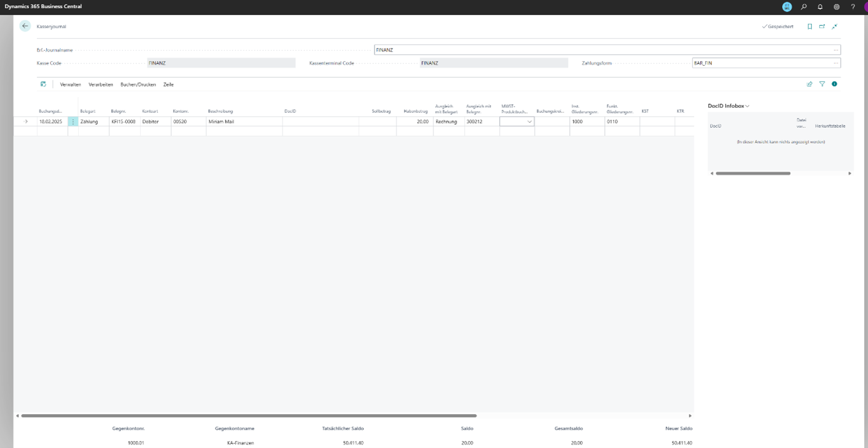
Task: Toggle the FactBox information icon
Action: (x=834, y=84)
